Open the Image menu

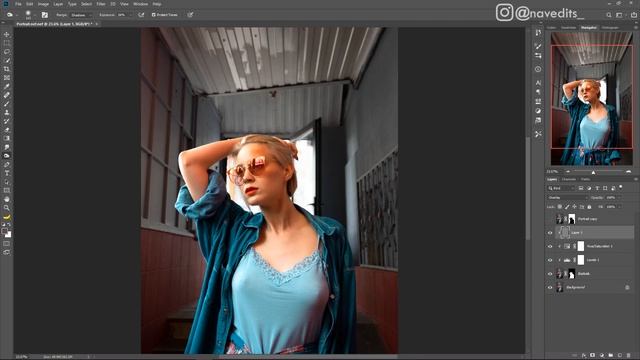pos(43,4)
